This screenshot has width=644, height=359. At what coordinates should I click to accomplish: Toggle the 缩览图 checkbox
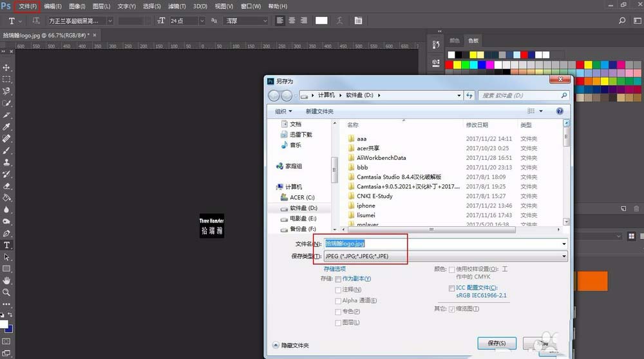452,309
